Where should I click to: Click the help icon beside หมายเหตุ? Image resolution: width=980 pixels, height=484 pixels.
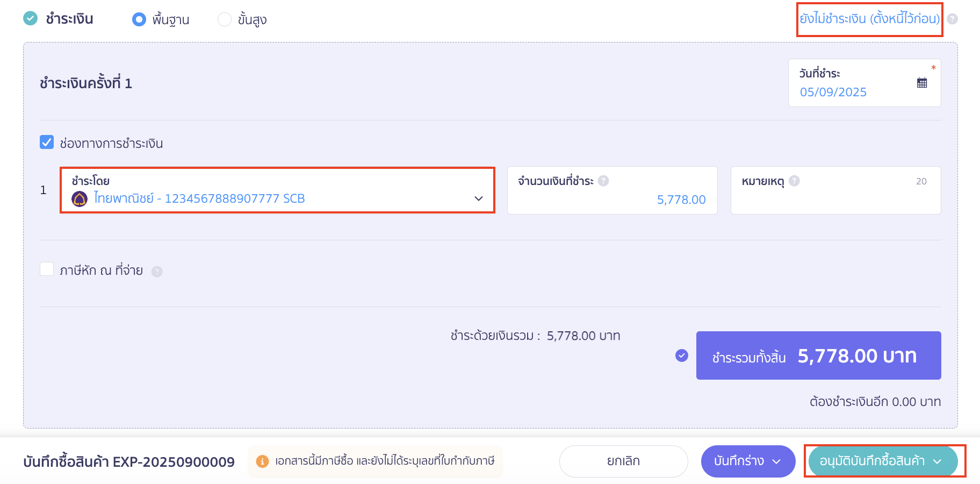coord(794,181)
